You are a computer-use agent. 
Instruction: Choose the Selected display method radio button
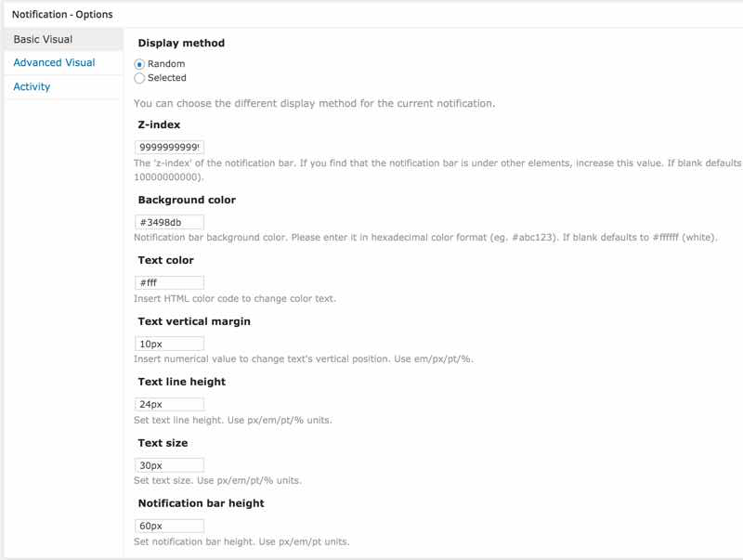139,79
